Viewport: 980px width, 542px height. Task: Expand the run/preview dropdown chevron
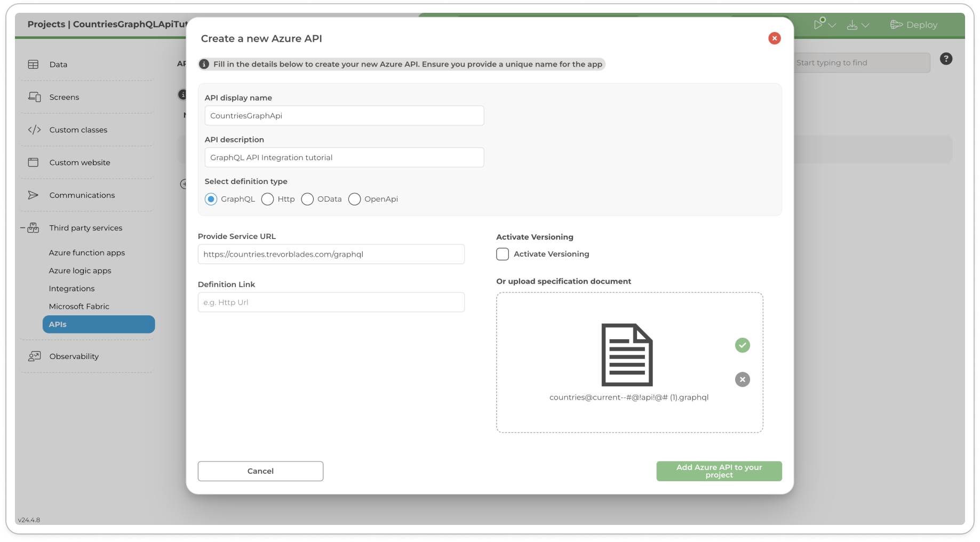(x=832, y=25)
